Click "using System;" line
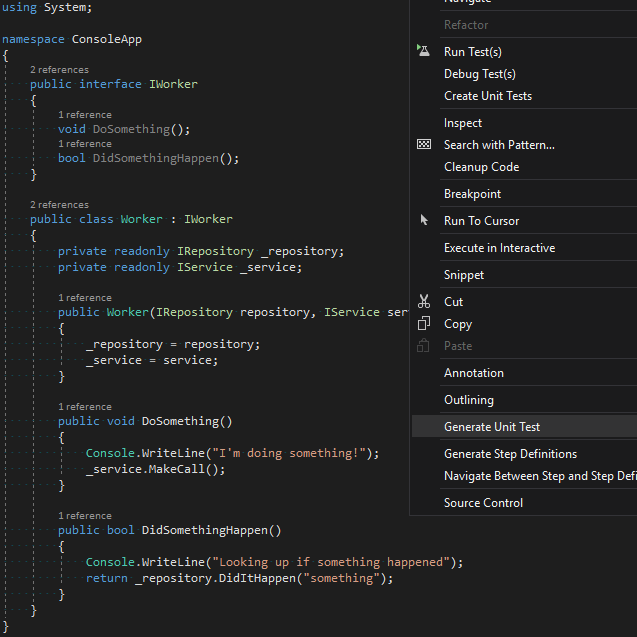This screenshot has height=637, width=637. coord(47,7)
